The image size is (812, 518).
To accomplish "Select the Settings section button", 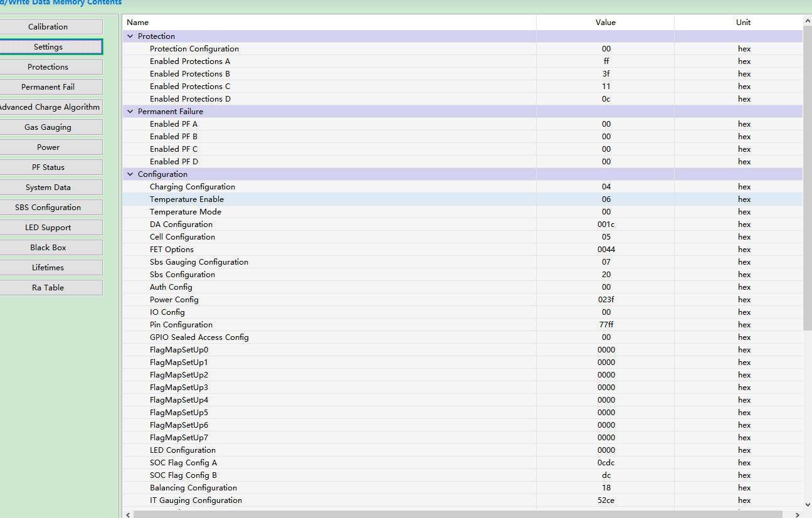I will pos(48,46).
